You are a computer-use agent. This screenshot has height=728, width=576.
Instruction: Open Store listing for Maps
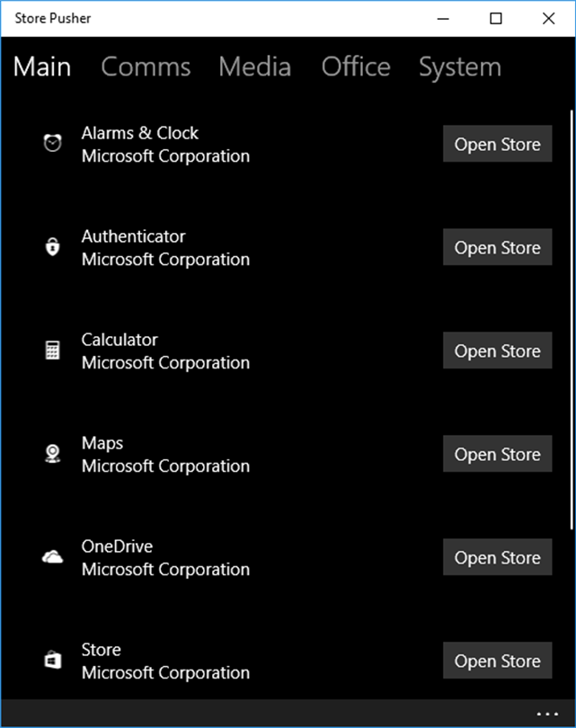pos(497,455)
